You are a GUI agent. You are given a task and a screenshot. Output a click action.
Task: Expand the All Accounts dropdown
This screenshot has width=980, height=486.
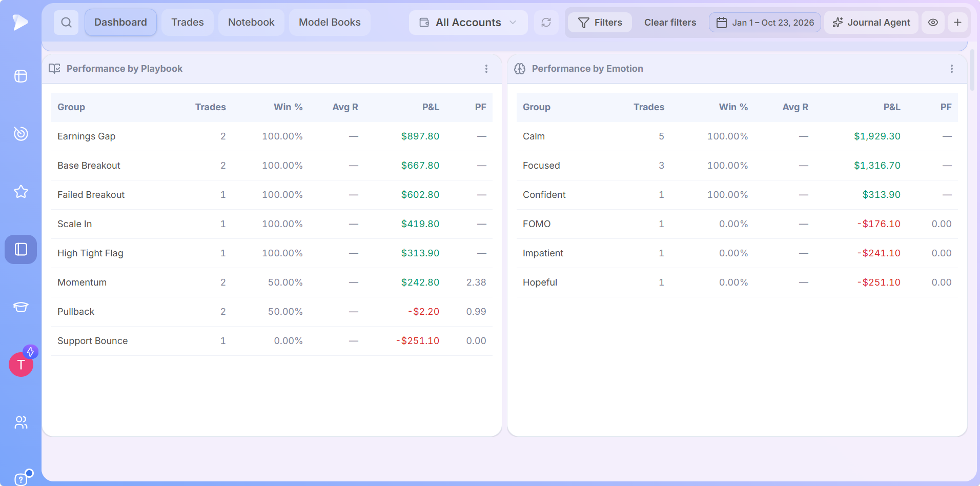[468, 23]
